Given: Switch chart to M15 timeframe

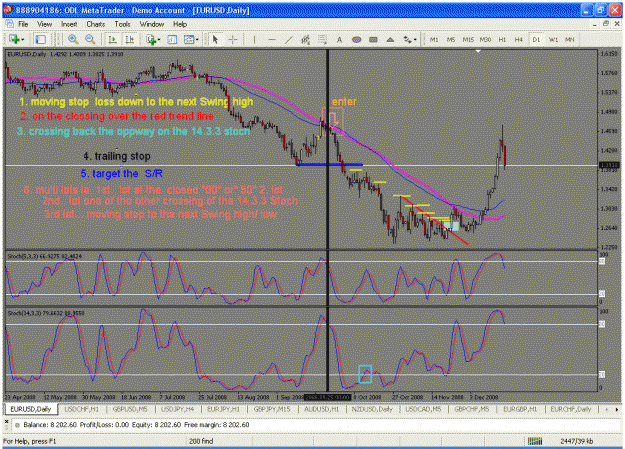Looking at the screenshot, I should point(468,39).
